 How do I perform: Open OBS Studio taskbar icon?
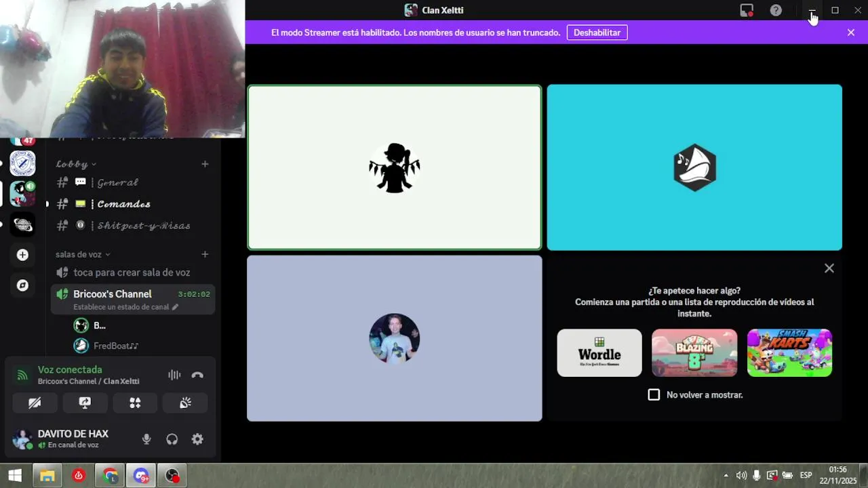point(173,476)
